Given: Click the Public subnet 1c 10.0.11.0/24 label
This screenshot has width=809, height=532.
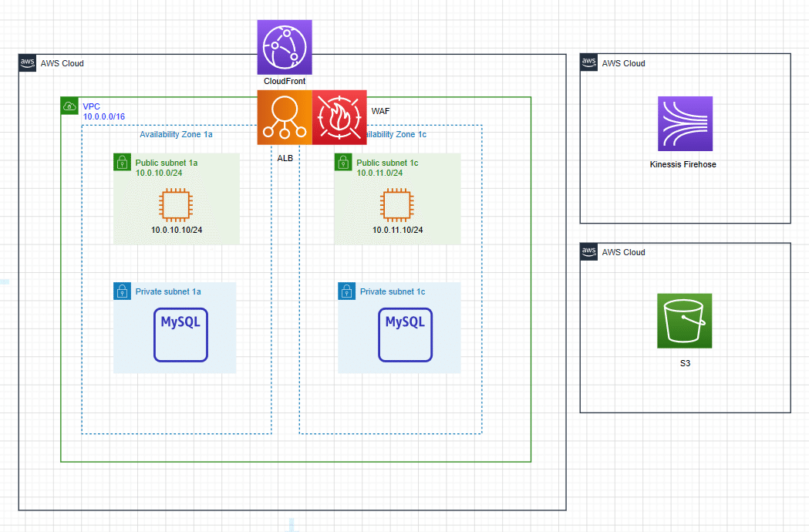Looking at the screenshot, I should click(387, 168).
